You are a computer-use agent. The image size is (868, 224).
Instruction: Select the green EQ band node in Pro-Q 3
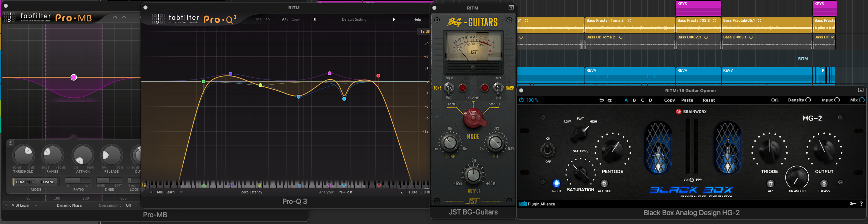tap(203, 82)
